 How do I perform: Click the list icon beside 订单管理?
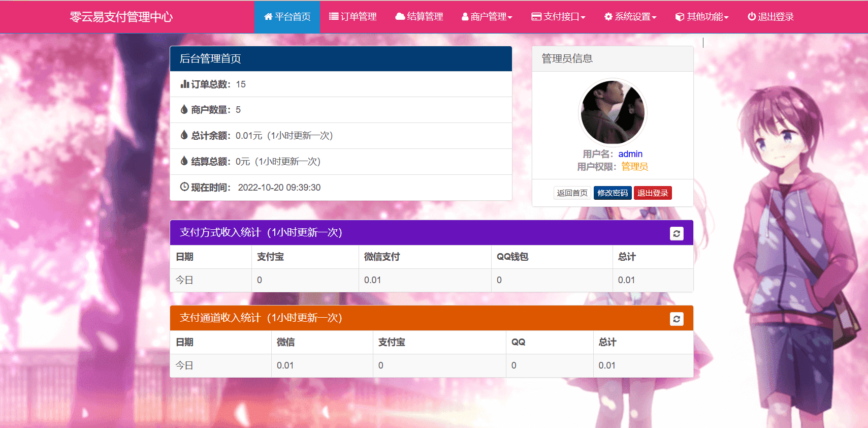pos(334,17)
